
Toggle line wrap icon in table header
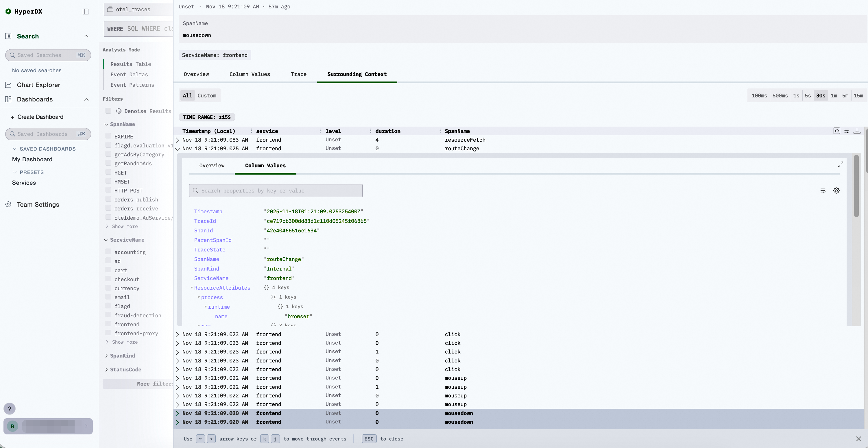847,131
